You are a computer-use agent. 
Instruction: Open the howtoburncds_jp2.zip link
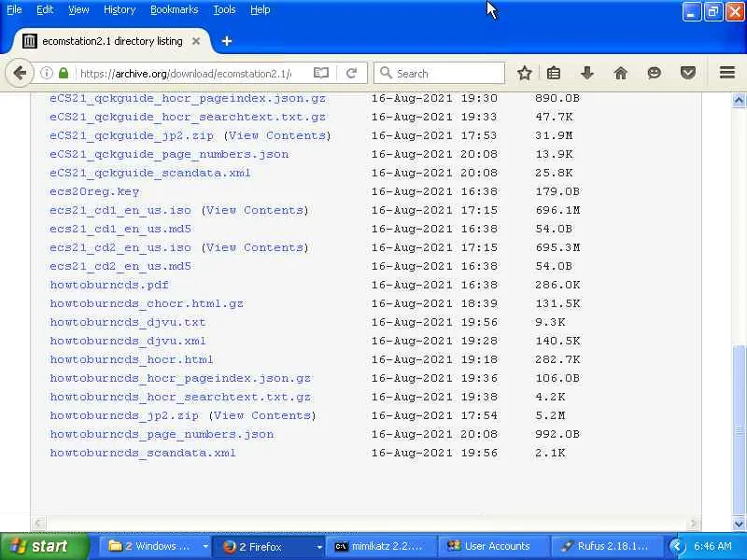124,415
